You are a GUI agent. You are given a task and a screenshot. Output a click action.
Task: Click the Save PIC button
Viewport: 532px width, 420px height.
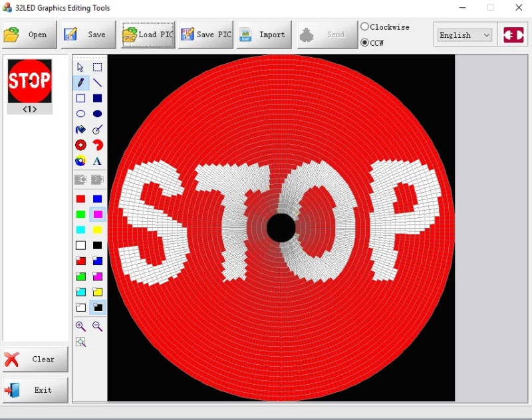pos(206,35)
